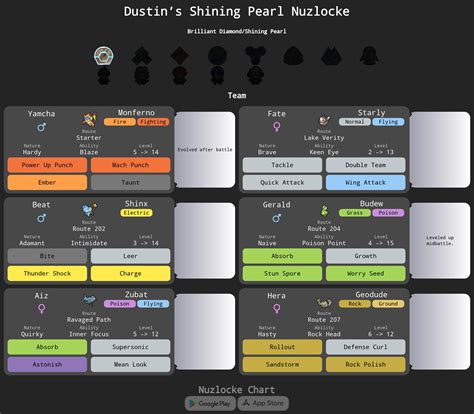Screen dimensions: 474x414
Task: Click Fate's female gender symbol
Action: tap(277, 127)
